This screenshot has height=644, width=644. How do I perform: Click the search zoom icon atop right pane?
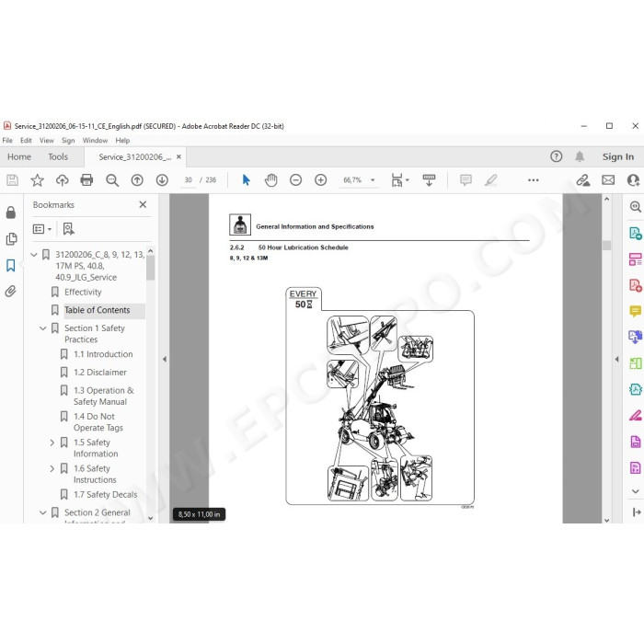[636, 207]
